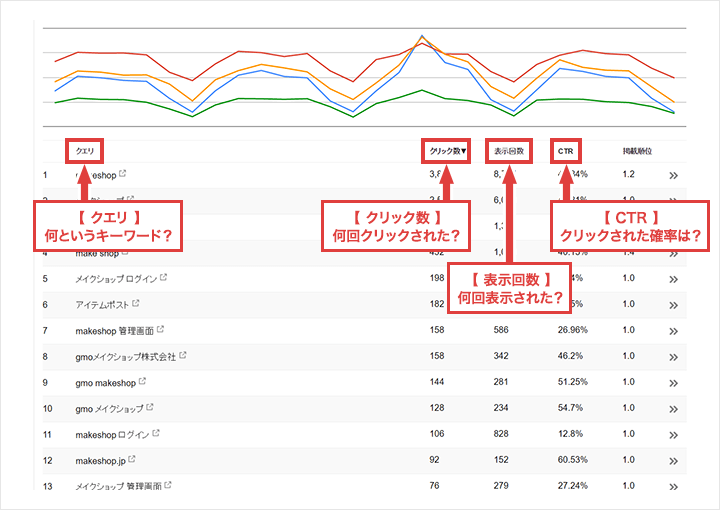720x510 pixels.
Task: Open external link icon beside gmoメイクショップ株式会社
Action: point(183,355)
